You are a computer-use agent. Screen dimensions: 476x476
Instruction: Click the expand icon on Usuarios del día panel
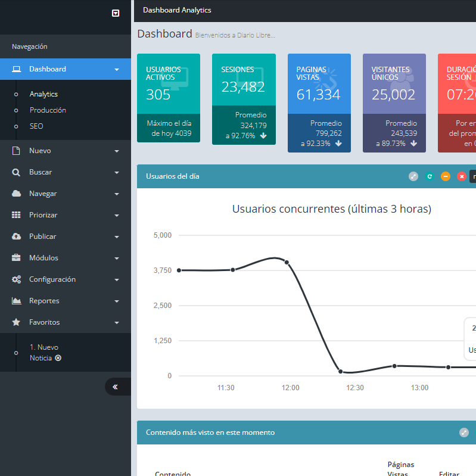[x=413, y=176]
